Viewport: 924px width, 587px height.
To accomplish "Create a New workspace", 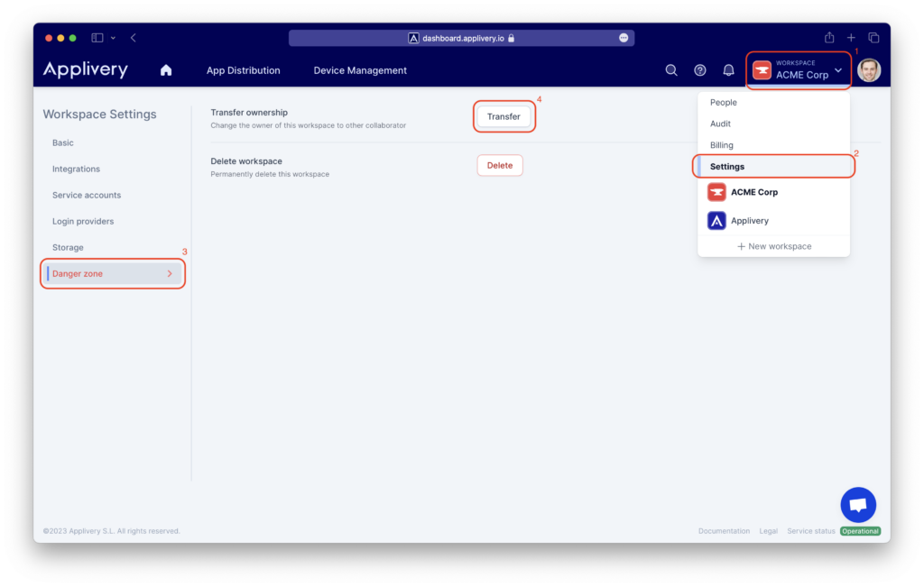I will coord(773,246).
